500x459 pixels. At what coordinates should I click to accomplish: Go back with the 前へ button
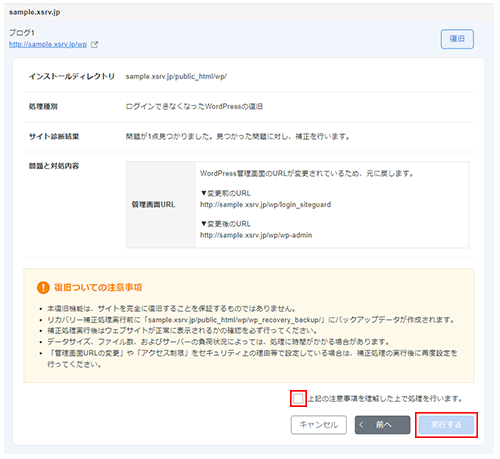[x=382, y=425]
